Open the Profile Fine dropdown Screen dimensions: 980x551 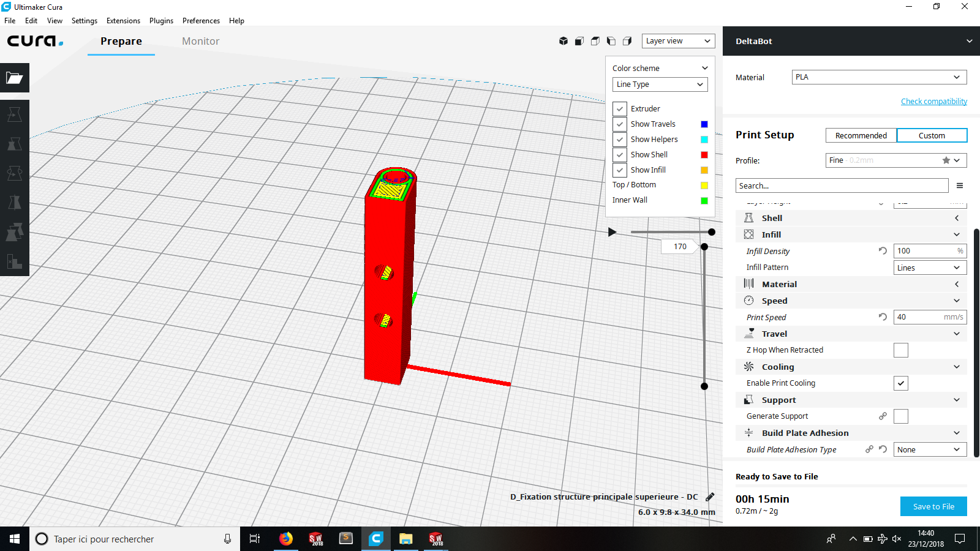pyautogui.click(x=896, y=160)
